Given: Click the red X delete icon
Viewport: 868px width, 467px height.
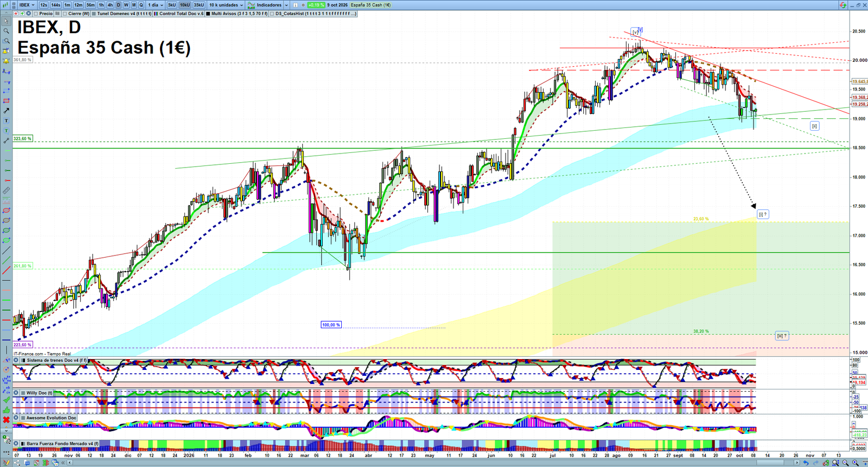Looking at the screenshot, I should click(x=7, y=420).
